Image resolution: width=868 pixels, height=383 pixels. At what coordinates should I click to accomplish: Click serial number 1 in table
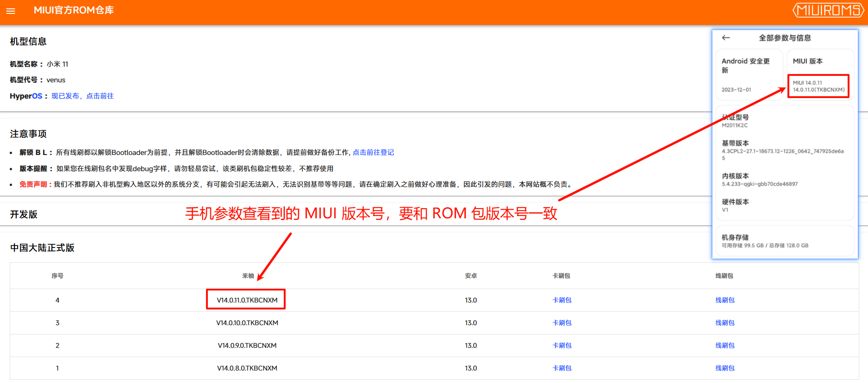(57, 368)
